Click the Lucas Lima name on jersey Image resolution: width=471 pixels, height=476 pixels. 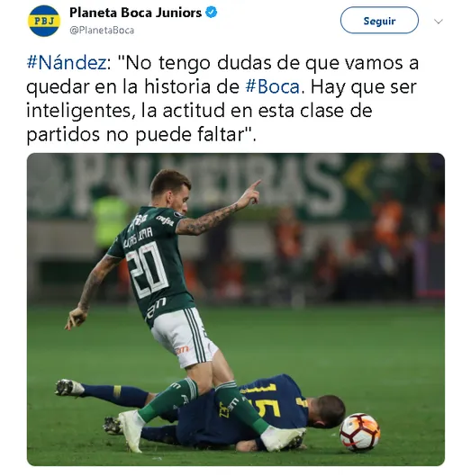coord(139,237)
